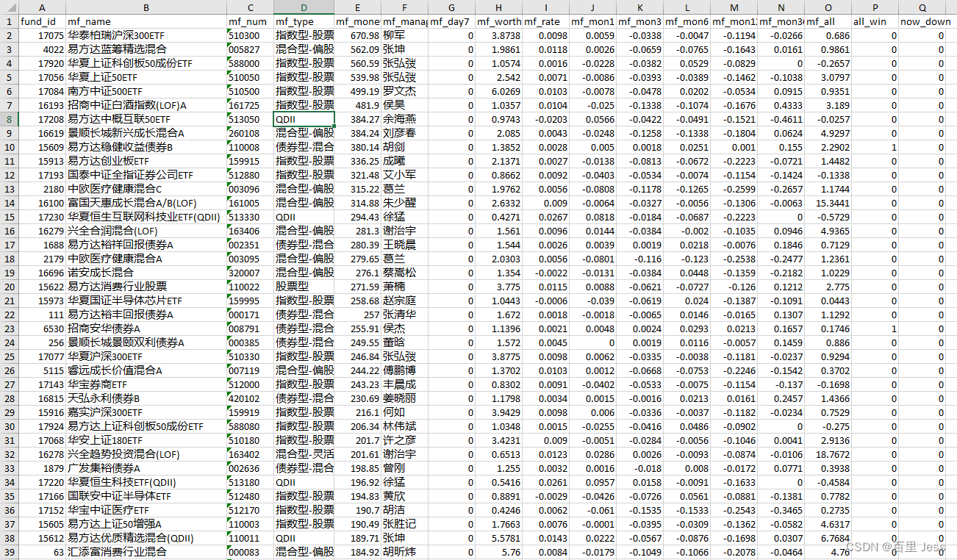The height and width of the screenshot is (560, 957).
Task: Click fund code 005827
Action: pos(250,49)
